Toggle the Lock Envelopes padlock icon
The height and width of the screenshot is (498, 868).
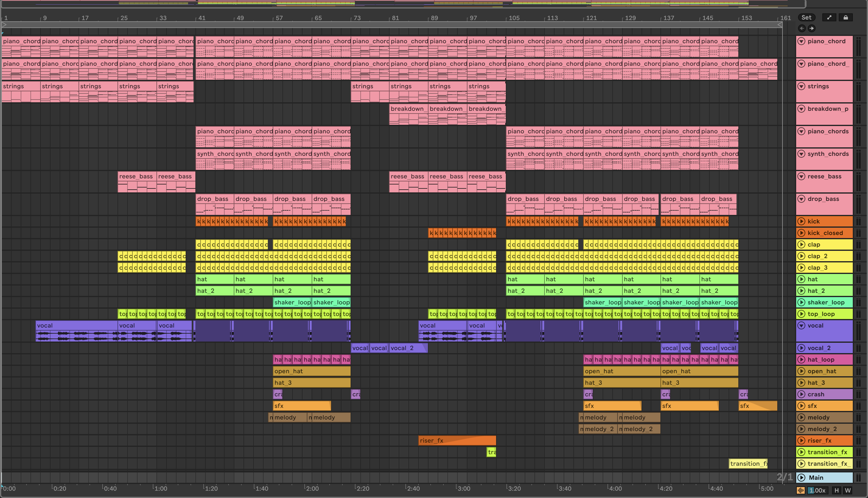point(845,17)
